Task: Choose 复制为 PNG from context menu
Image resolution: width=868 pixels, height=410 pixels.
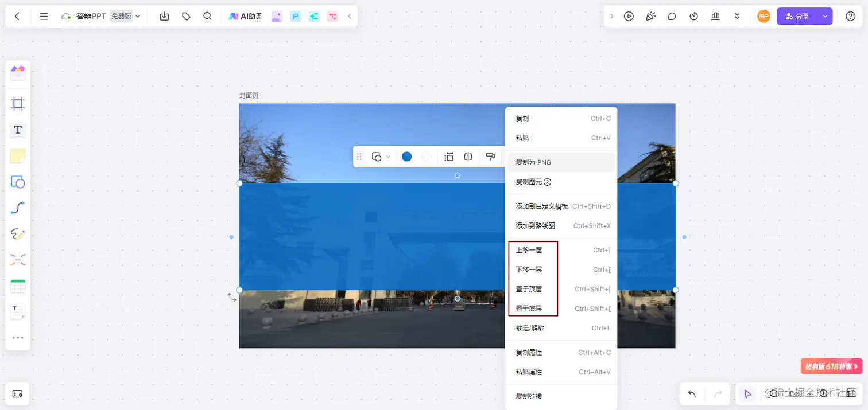Action: (561, 162)
